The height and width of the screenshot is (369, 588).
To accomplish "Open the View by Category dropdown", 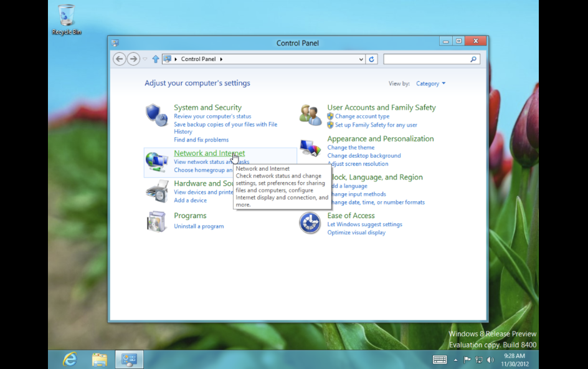I will [x=430, y=84].
